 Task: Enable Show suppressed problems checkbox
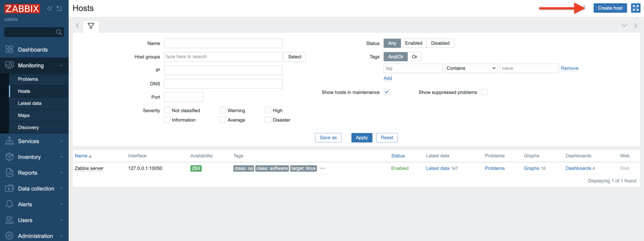click(x=484, y=92)
